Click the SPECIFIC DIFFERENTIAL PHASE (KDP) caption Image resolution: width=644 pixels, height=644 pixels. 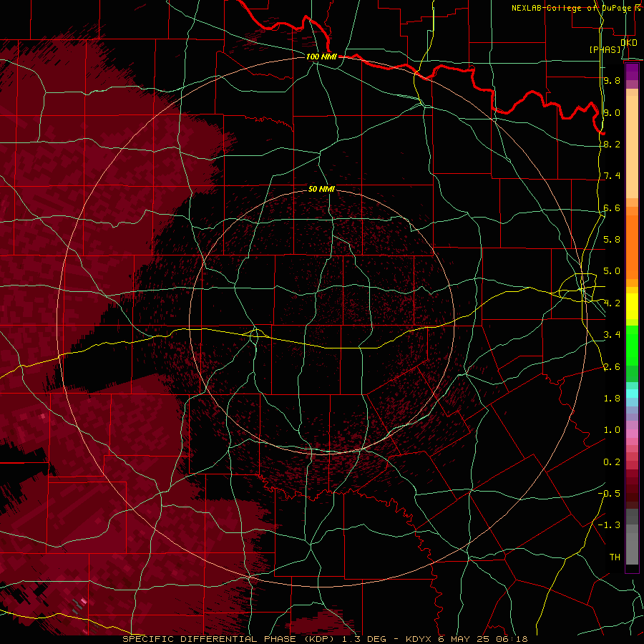(227, 639)
